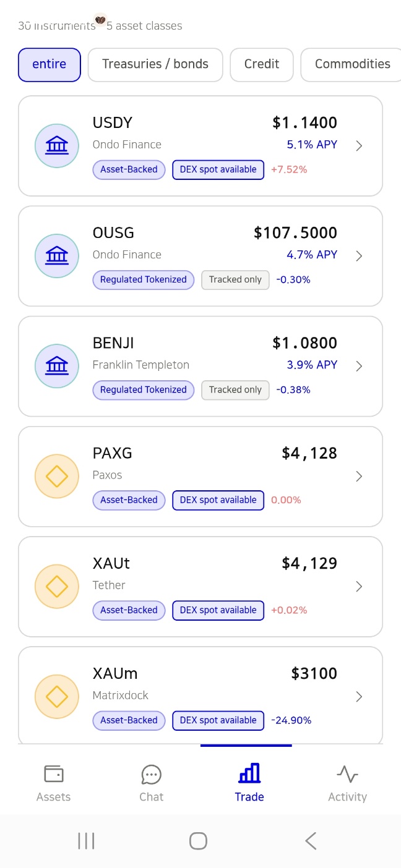Tap USDY 'DEX spot available' badge
Image resolution: width=401 pixels, height=868 pixels.
pos(218,169)
